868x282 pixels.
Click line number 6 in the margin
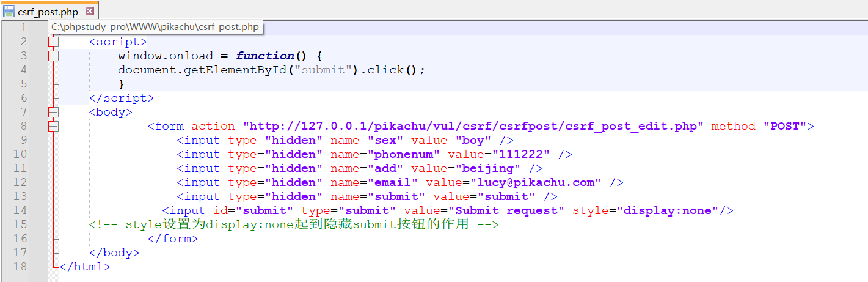(23, 98)
